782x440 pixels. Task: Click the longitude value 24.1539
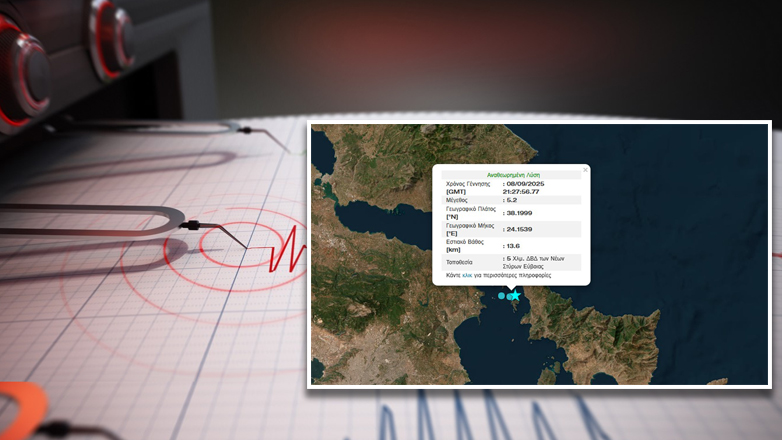(519, 229)
